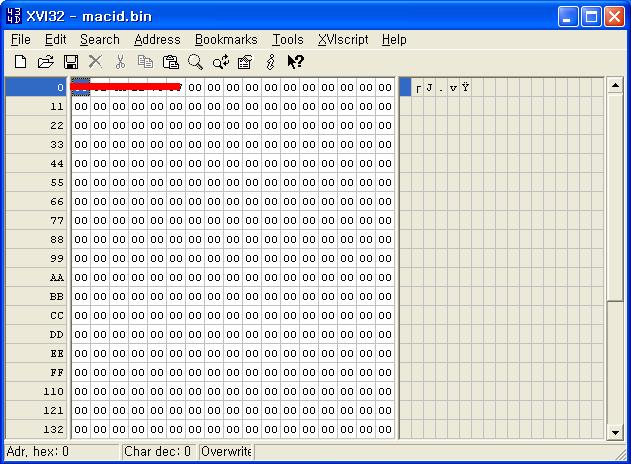
Task: Open Find with magnifier icon
Action: coord(196,62)
